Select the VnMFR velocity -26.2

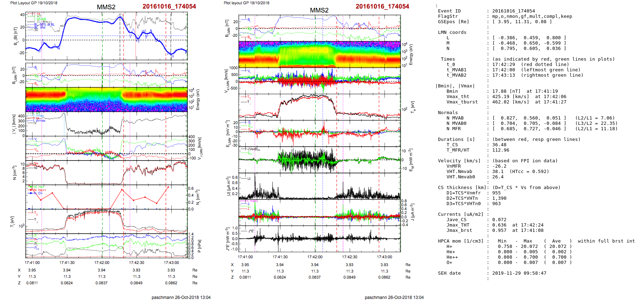499,166
